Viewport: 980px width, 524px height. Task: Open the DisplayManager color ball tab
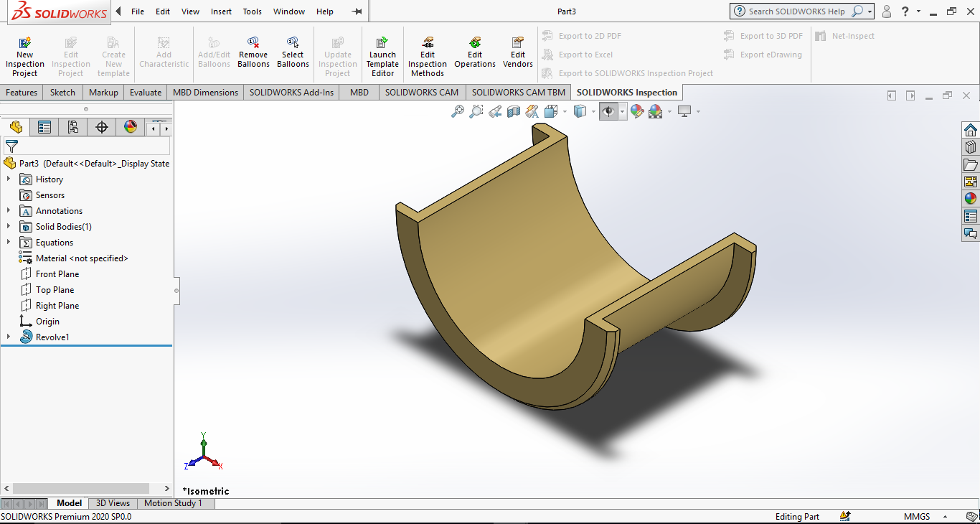click(130, 127)
